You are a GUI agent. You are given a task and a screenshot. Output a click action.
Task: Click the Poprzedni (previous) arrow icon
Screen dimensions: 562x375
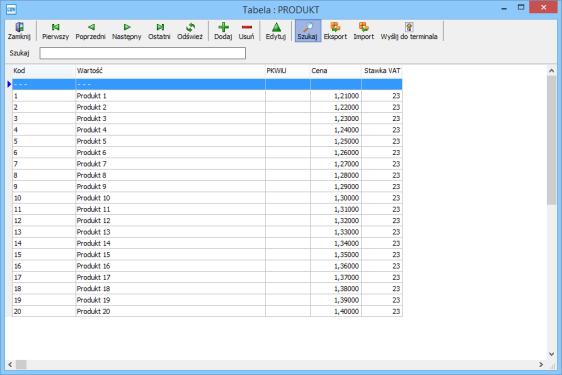91,27
